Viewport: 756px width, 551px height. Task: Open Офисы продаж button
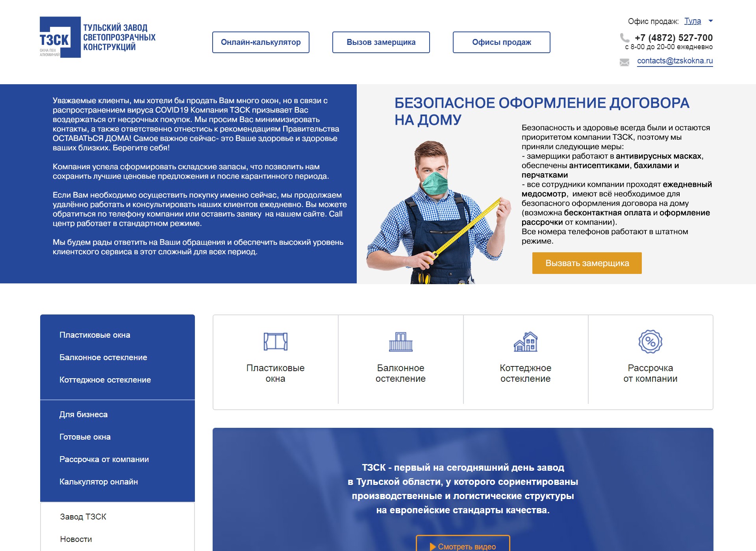click(x=502, y=42)
